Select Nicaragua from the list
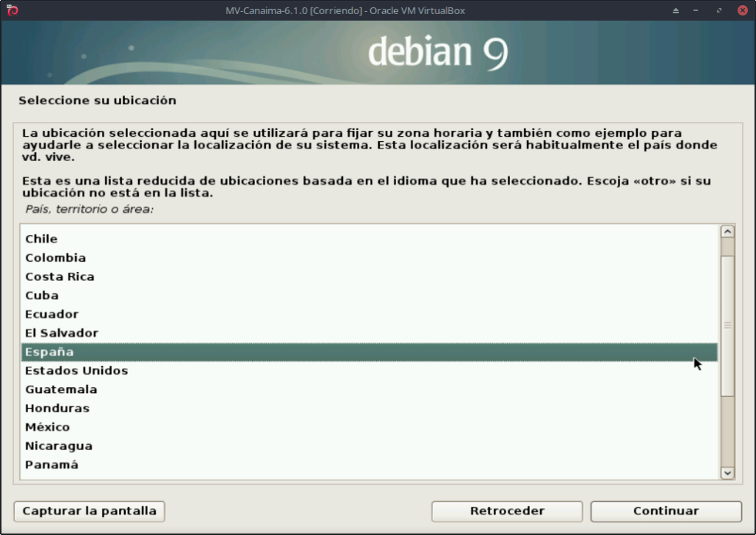Viewport: 756px width, 535px height. pyautogui.click(x=58, y=446)
